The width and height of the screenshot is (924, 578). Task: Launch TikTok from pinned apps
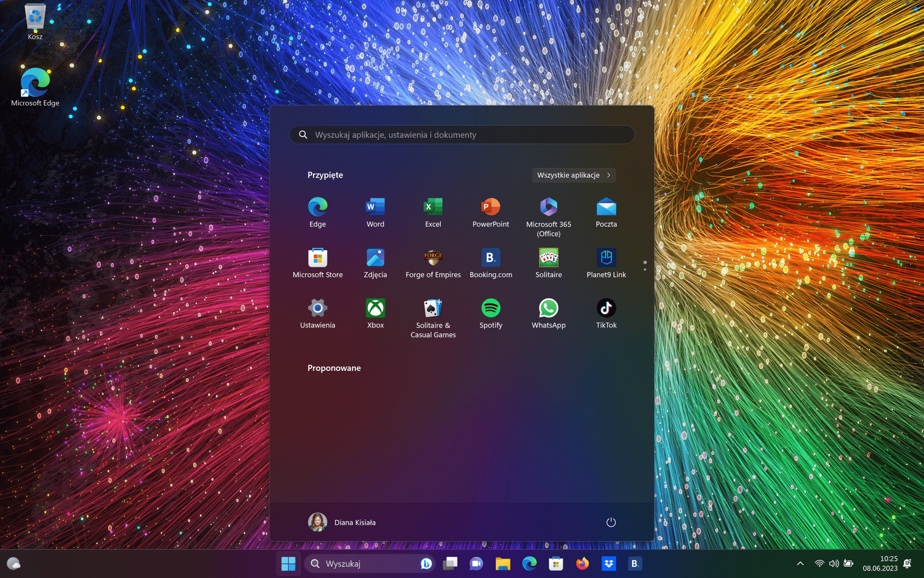tap(606, 314)
